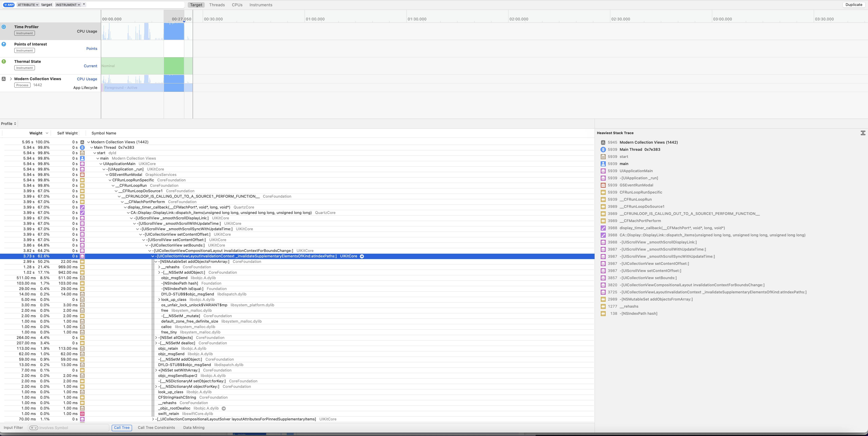Expand the layoutAttributesForPinnedSupplementaryItems row
The height and width of the screenshot is (436, 868).
point(153,419)
